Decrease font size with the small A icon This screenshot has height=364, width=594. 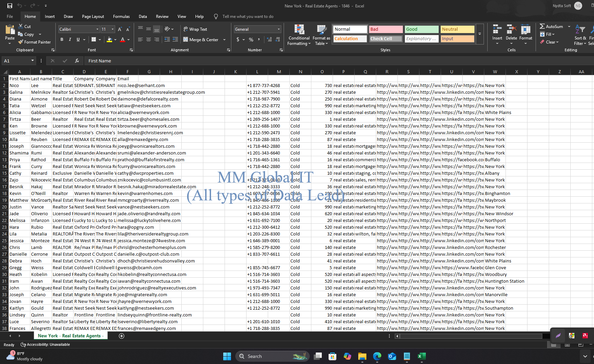point(128,29)
